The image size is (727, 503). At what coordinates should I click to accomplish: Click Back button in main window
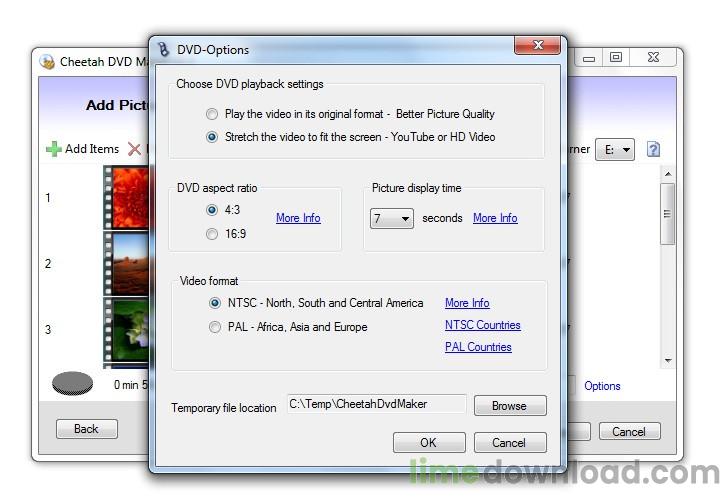coord(87,429)
